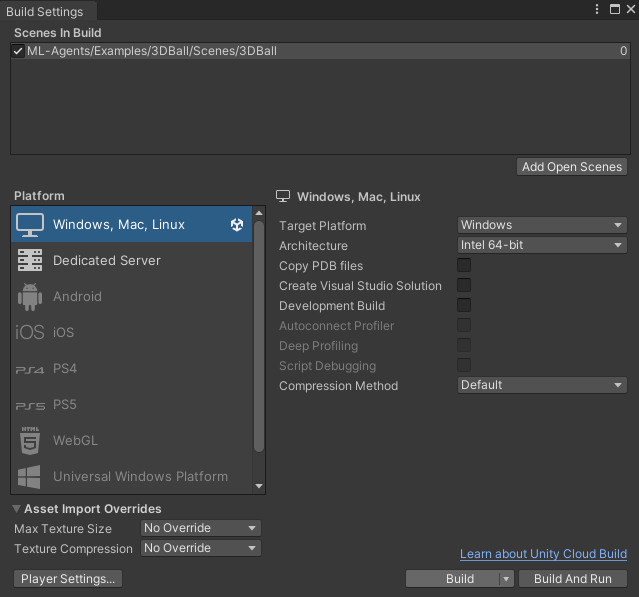
Task: Enable Create Visual Studio Solution checkbox
Action: pos(464,285)
